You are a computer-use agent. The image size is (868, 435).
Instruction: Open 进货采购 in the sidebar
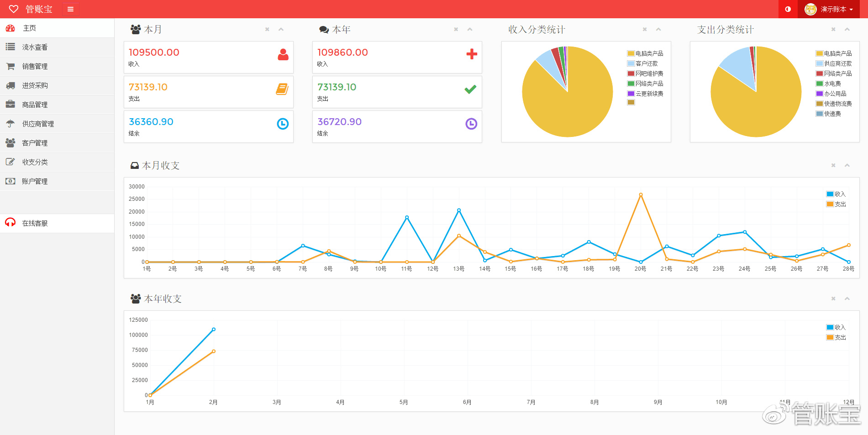tap(57, 85)
